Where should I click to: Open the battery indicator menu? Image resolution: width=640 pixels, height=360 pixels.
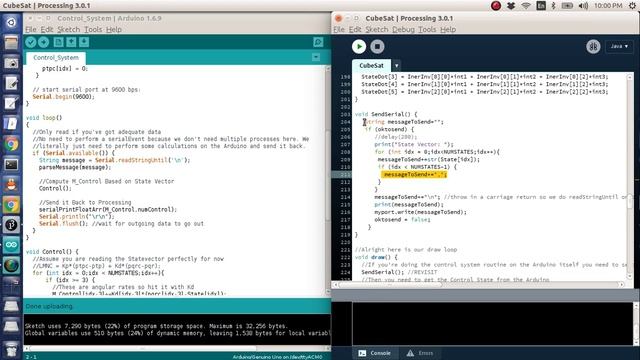pyautogui.click(x=567, y=6)
